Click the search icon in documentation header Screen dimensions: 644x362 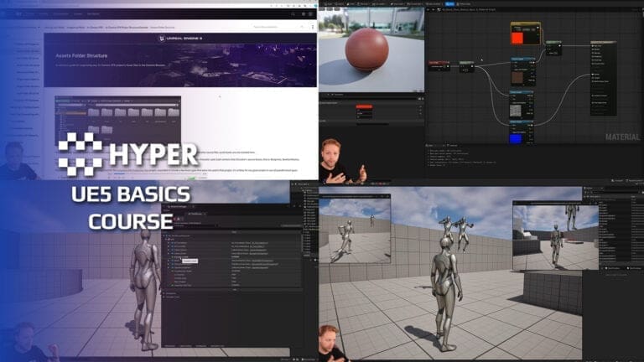pos(293,14)
